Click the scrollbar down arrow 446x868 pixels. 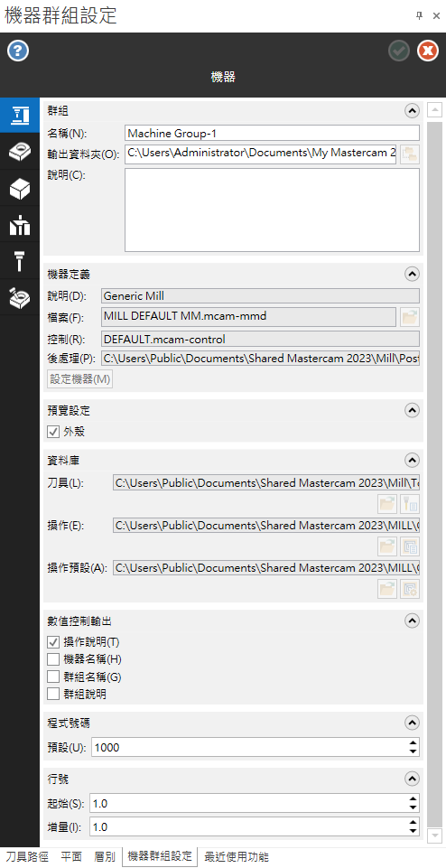pos(435,834)
